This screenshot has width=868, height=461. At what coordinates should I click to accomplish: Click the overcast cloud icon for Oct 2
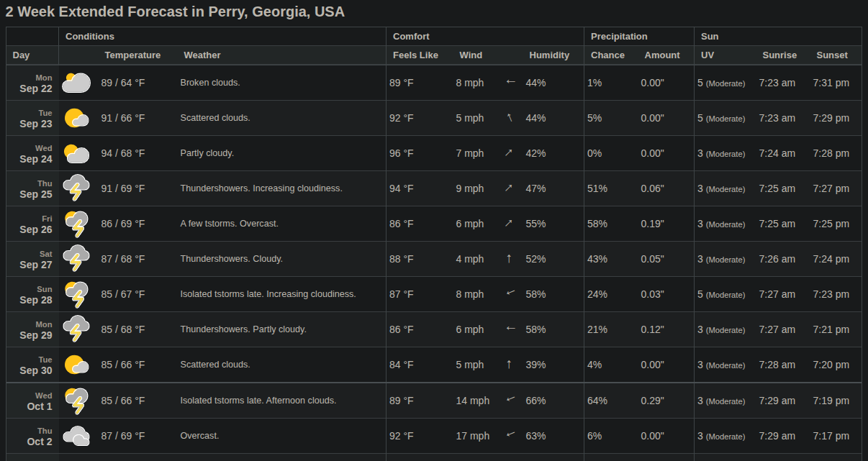76,436
